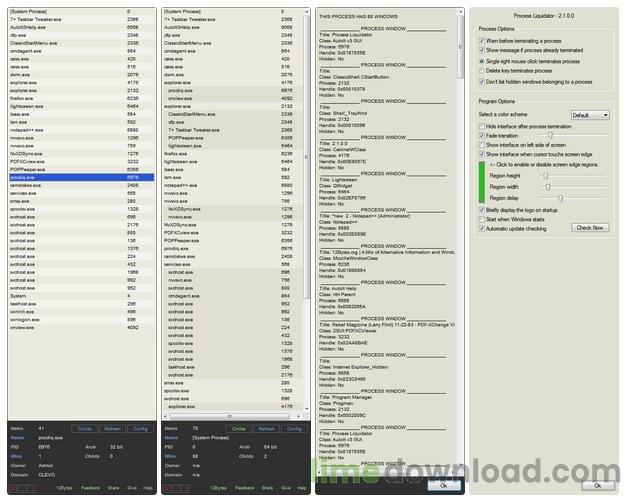The height and width of the screenshot is (502, 628).
Task: Click Refresh button in the flat list panel
Action: pos(113,429)
